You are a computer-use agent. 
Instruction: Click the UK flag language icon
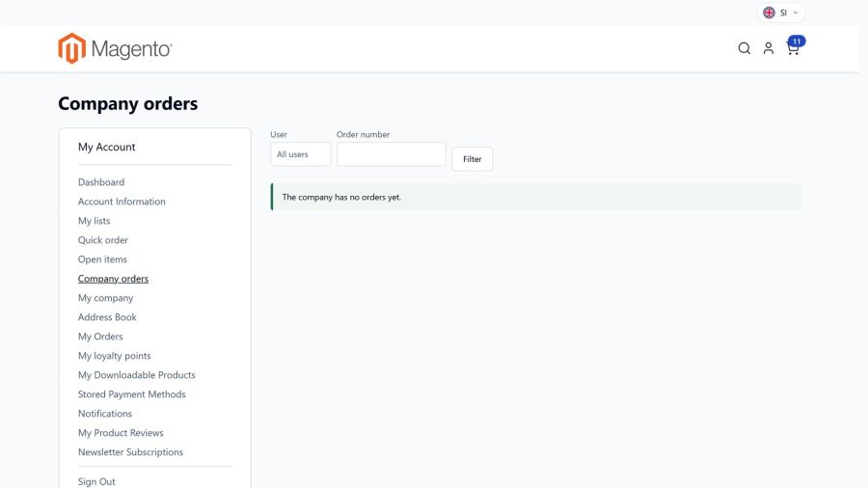769,13
